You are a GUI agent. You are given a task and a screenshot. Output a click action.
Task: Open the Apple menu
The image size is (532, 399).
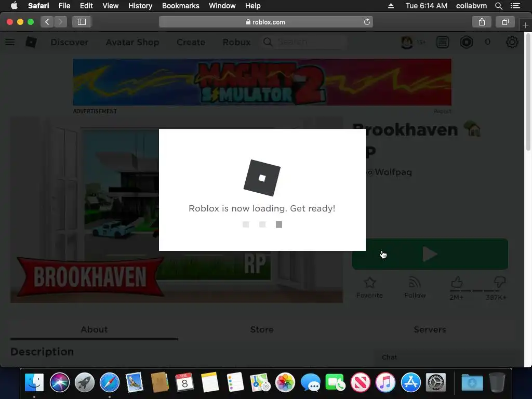tap(14, 6)
